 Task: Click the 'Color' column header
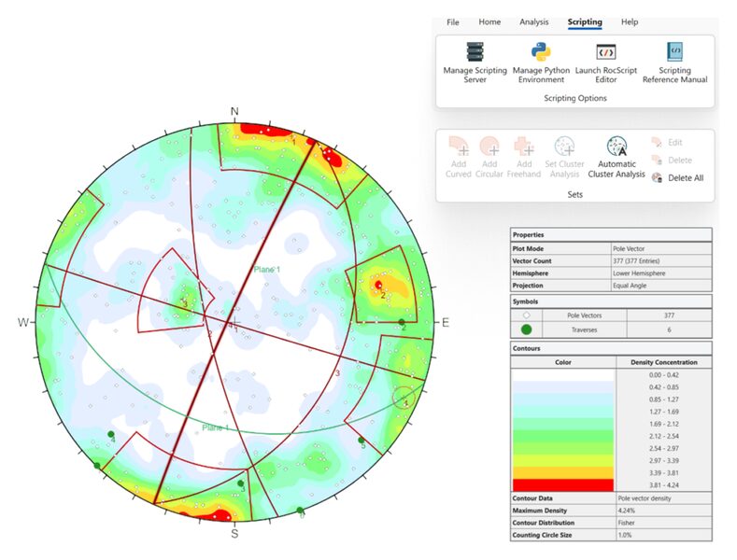coord(562,362)
